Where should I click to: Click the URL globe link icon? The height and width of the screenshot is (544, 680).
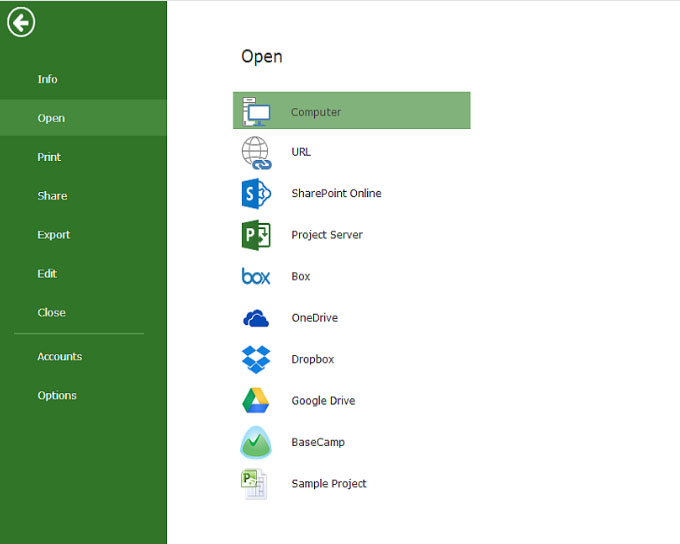pos(256,153)
